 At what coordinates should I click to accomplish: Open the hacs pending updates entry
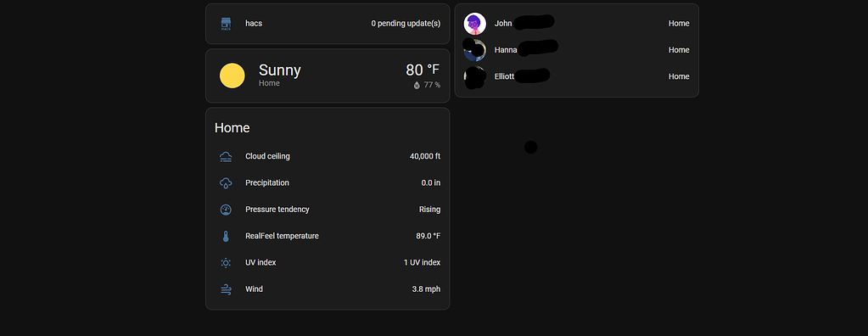pos(328,24)
